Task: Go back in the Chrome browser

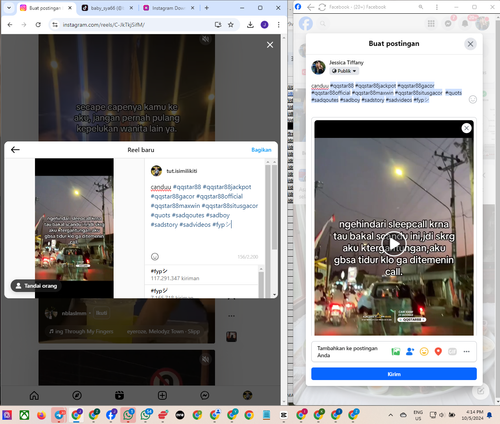Action: coord(10,25)
